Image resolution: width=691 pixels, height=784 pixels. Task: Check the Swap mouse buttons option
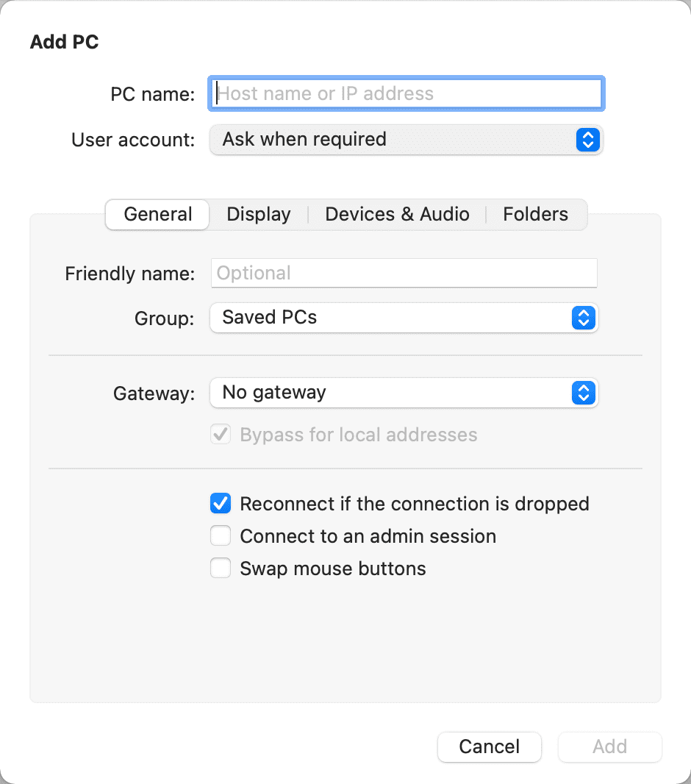221,568
